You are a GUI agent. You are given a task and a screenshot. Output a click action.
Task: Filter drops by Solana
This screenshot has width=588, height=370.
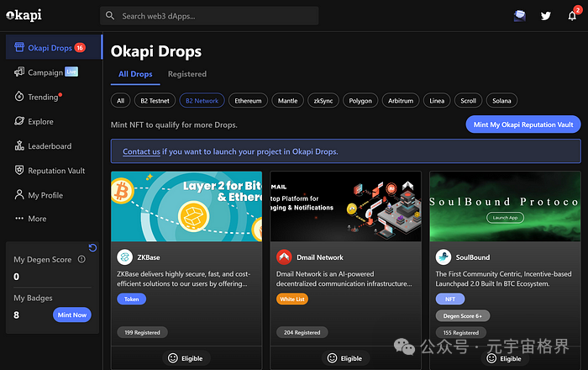click(501, 101)
